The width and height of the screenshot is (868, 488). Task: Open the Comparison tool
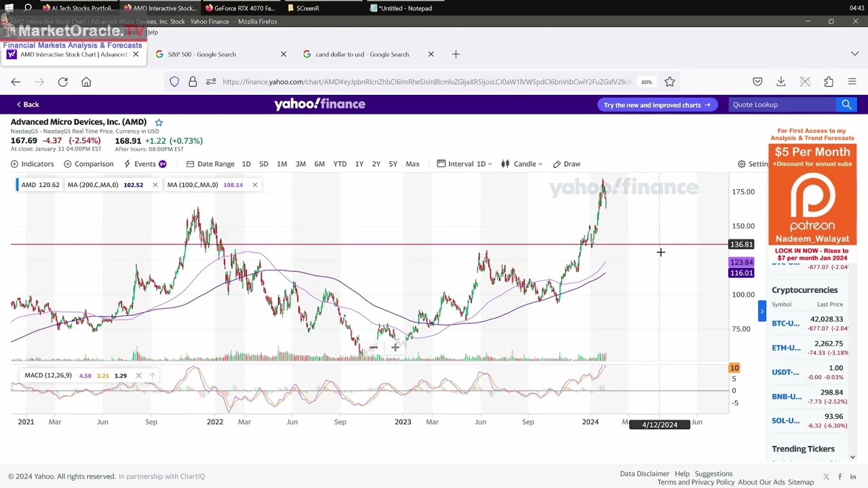coord(88,164)
